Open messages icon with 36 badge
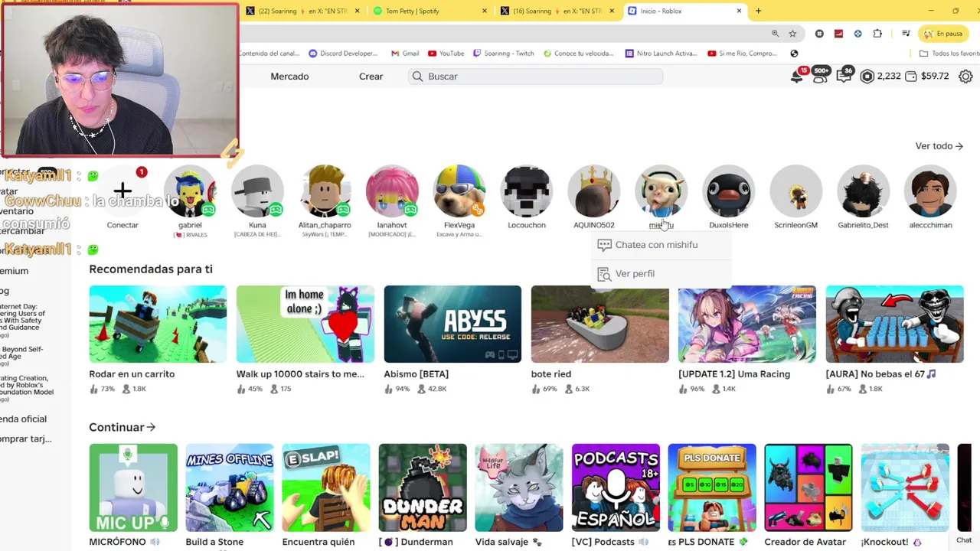980x551 pixels. coord(844,77)
